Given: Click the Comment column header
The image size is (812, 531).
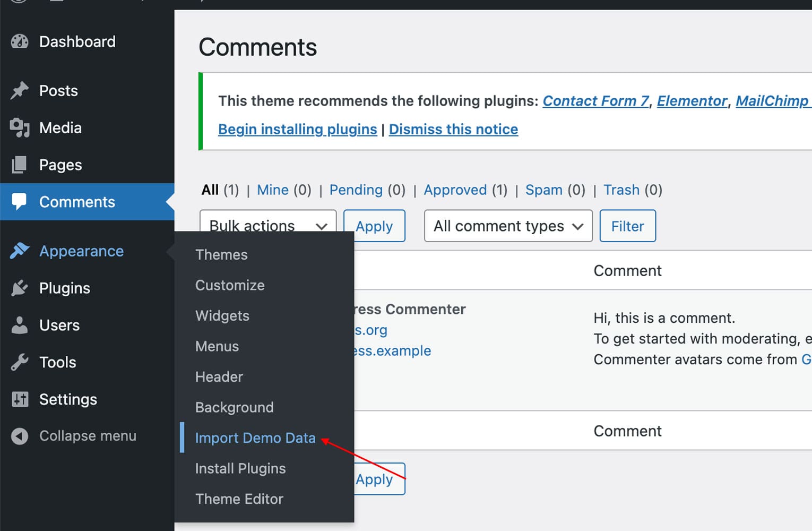Looking at the screenshot, I should pyautogui.click(x=627, y=271).
